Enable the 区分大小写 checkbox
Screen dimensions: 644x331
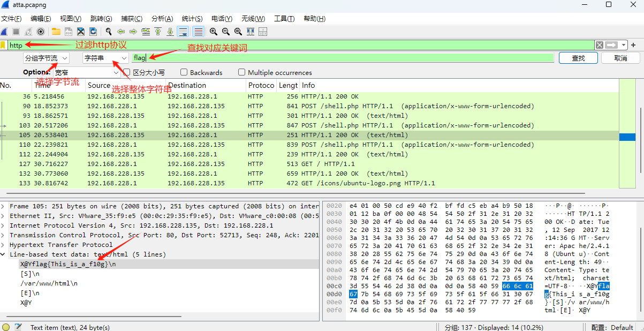click(127, 72)
